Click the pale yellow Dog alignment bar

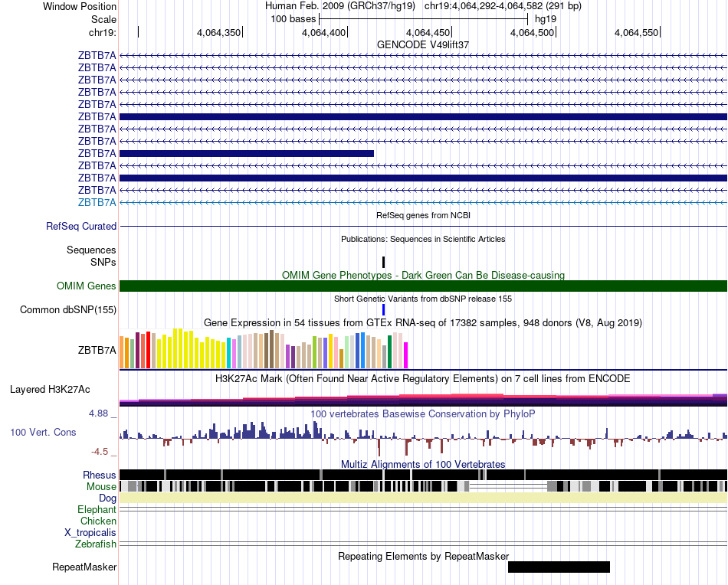(424, 498)
